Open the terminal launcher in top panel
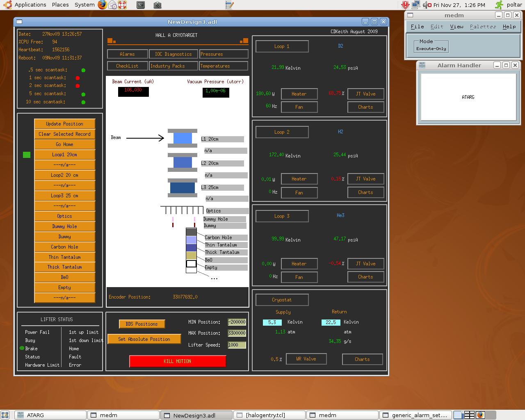Image resolution: width=525 pixels, height=420 pixels. click(x=141, y=5)
